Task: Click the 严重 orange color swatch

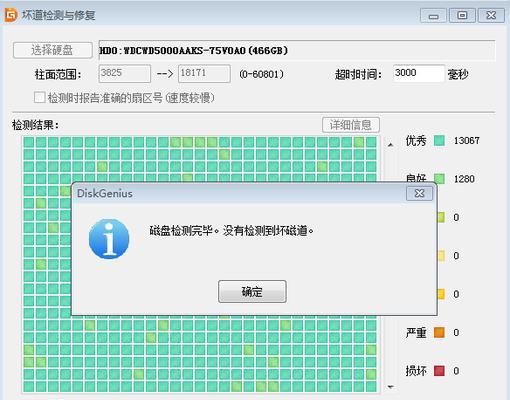Action: 439,332
